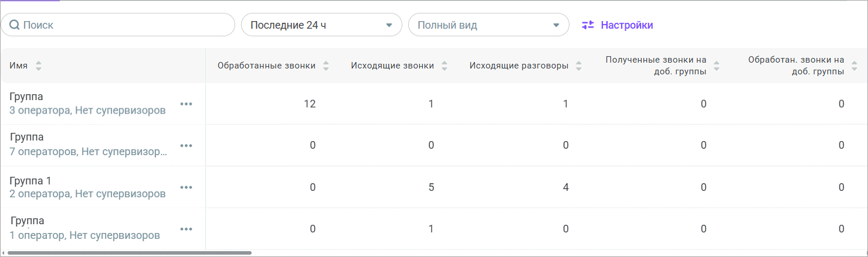Screen dimensions: 868x257
Task: Sort by Исходящие разговоры column arrows
Action: tap(579, 66)
